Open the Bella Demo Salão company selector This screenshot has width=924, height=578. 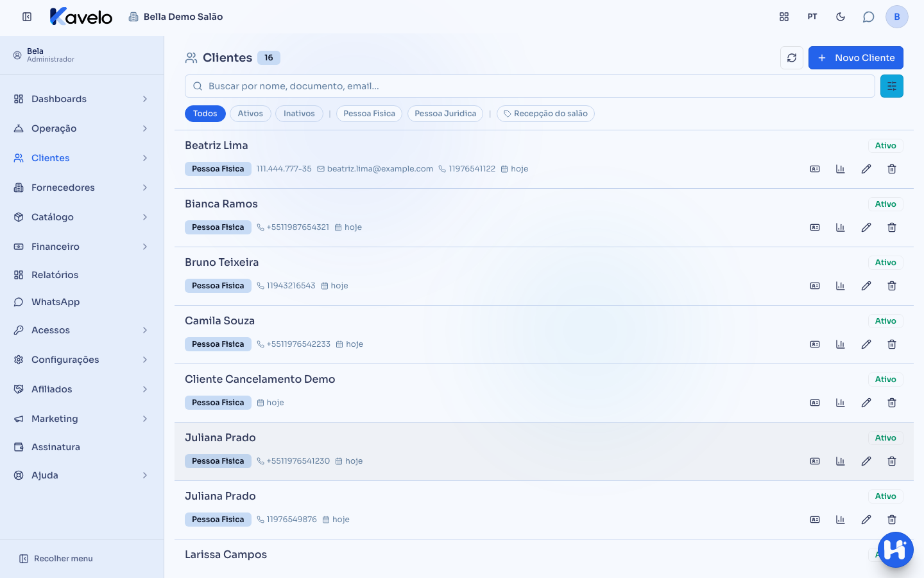176,17
